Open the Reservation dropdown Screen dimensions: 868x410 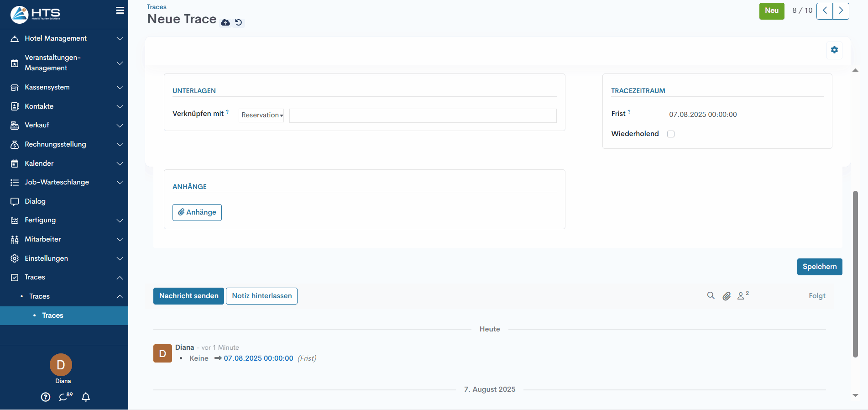pos(261,116)
